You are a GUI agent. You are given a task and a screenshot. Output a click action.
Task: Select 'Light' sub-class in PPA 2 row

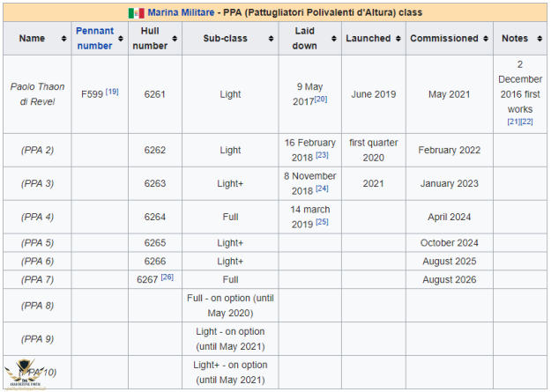(x=230, y=150)
